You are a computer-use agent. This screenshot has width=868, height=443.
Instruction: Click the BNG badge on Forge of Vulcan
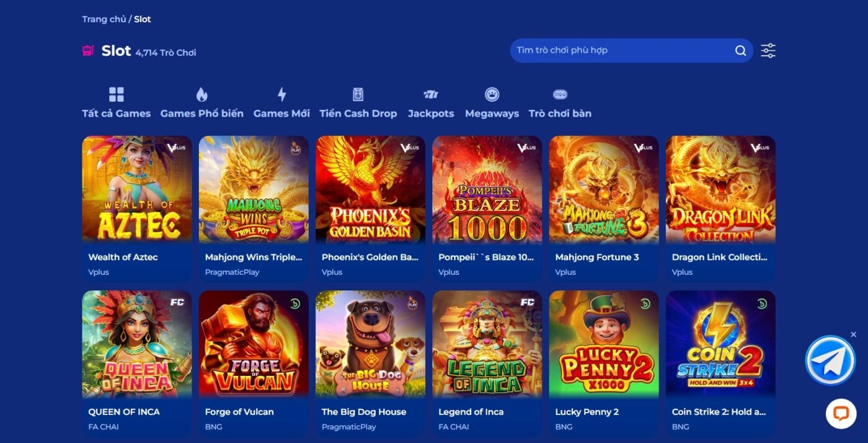point(295,303)
